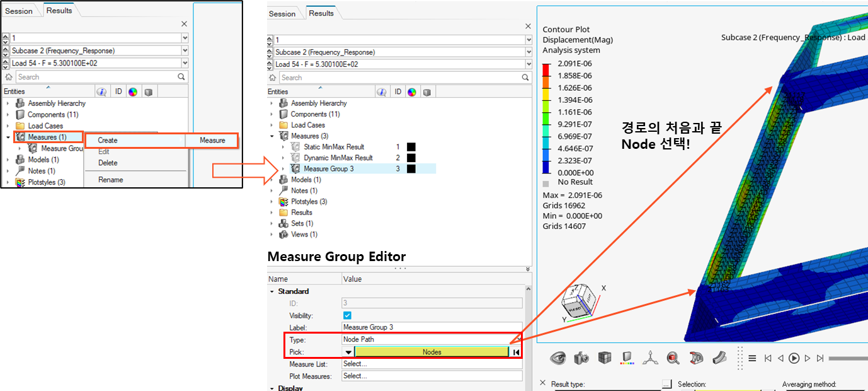Toggle the Visibility checkbox in Measure Group Editor

[x=348, y=315]
